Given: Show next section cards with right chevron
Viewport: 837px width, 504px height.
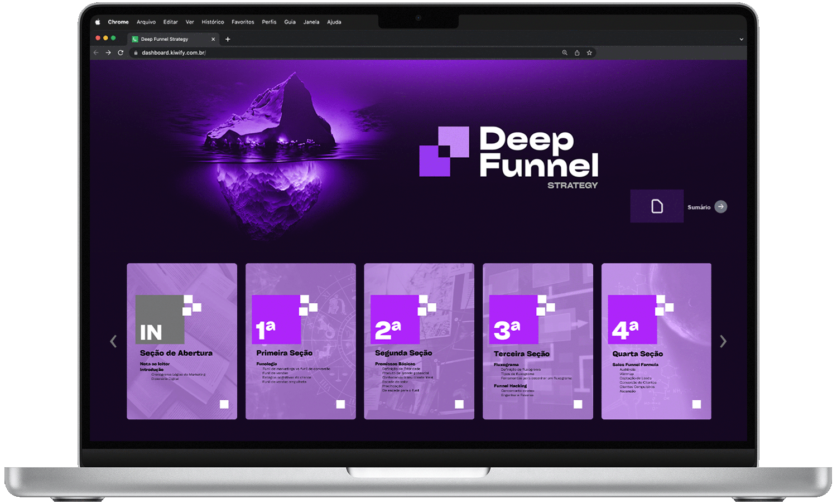Looking at the screenshot, I should [723, 341].
